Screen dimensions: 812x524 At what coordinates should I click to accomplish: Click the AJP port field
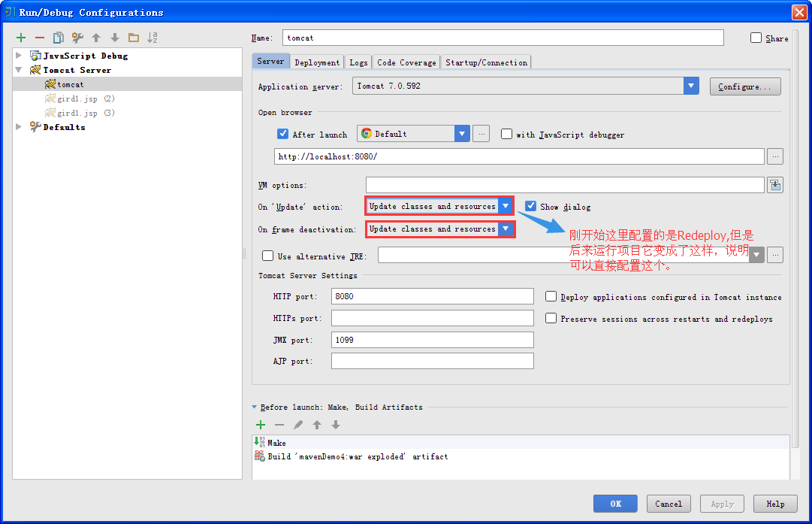pos(433,362)
